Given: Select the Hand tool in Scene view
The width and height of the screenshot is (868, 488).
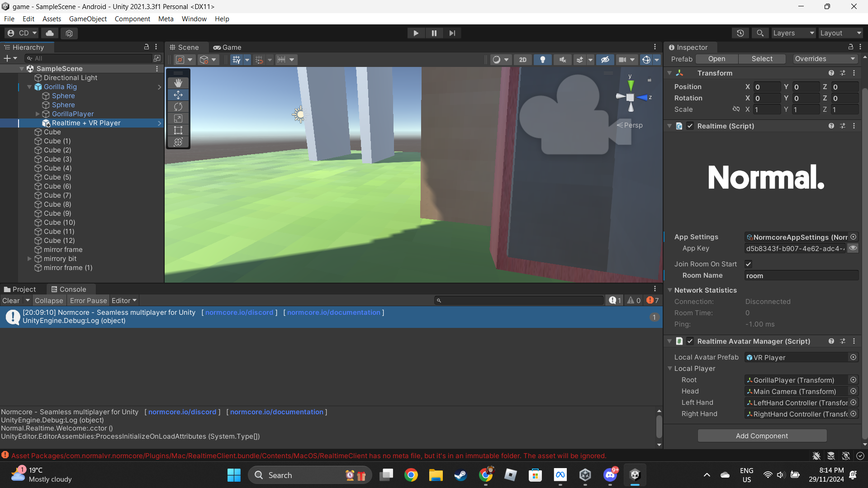Looking at the screenshot, I should click(178, 83).
